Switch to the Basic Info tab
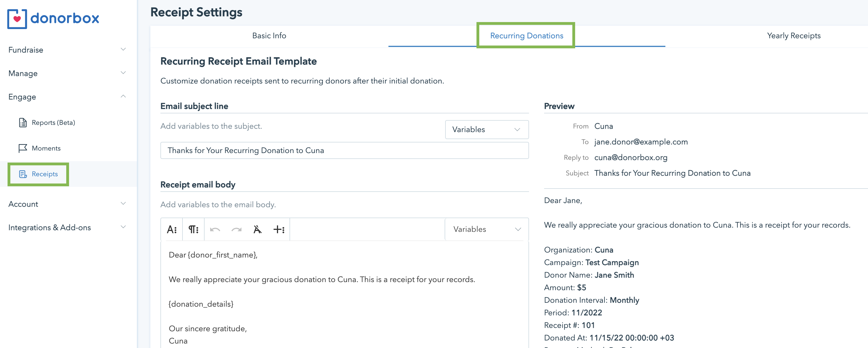The height and width of the screenshot is (348, 868). tap(269, 36)
